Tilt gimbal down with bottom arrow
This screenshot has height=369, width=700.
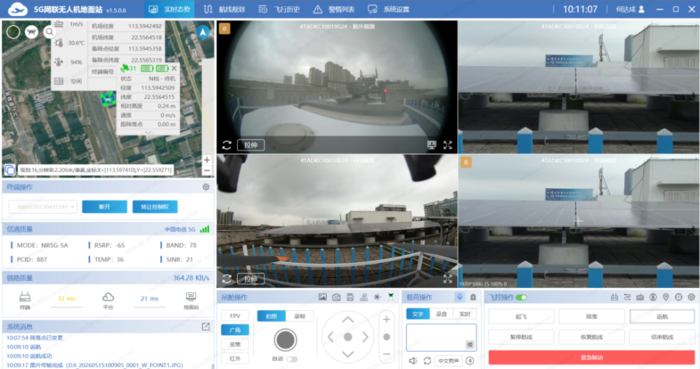tap(348, 354)
